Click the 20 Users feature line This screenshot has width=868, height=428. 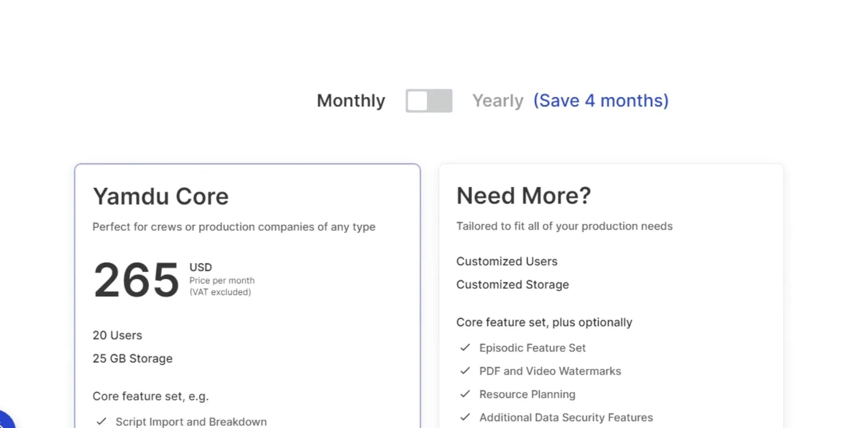[117, 335]
